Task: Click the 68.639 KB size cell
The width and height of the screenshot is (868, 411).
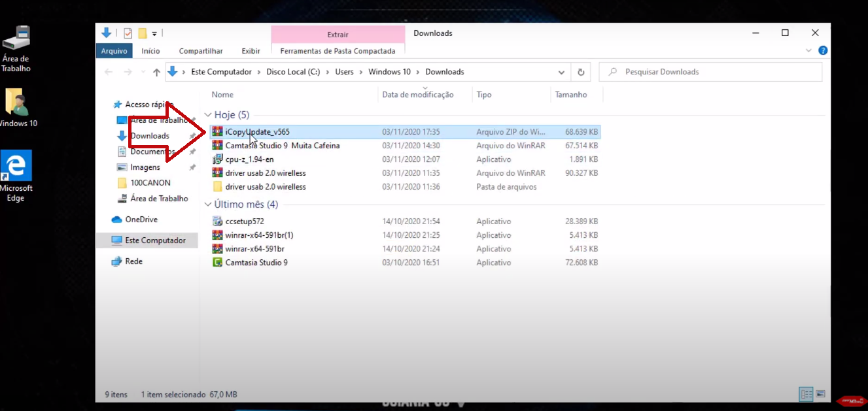Action: click(x=582, y=132)
